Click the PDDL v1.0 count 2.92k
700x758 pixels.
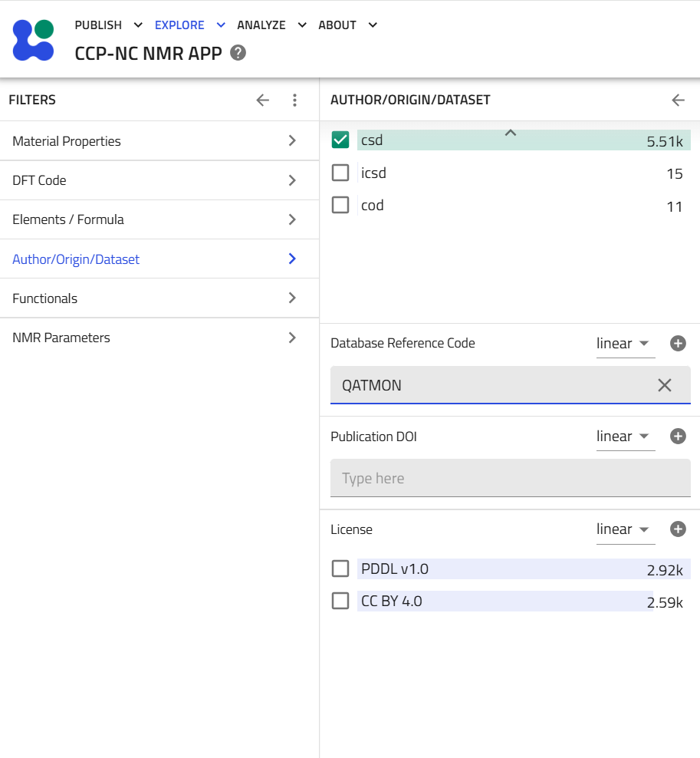665,571
